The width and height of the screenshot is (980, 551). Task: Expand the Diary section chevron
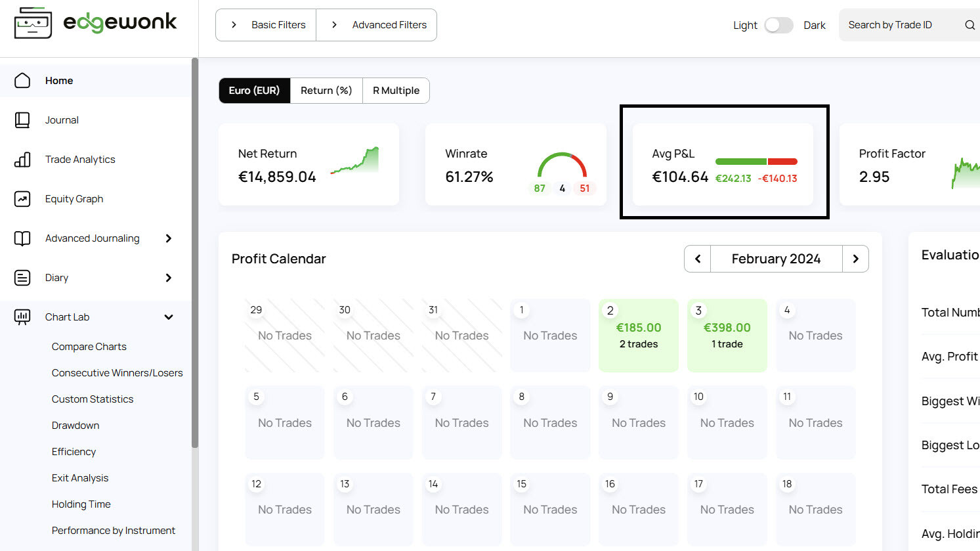[169, 278]
